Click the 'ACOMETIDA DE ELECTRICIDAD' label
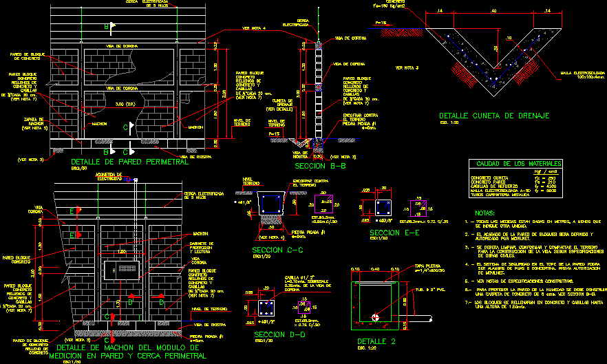Viewport: 607px width, 364px height. 109,177
